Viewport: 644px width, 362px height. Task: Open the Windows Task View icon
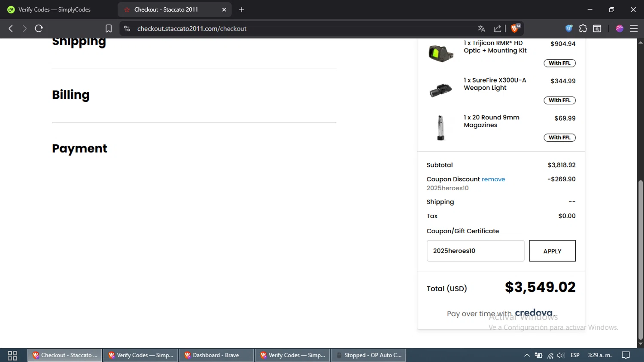(12, 356)
